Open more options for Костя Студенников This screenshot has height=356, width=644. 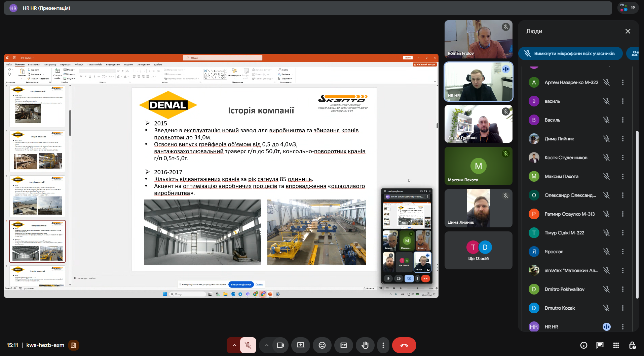[622, 158]
